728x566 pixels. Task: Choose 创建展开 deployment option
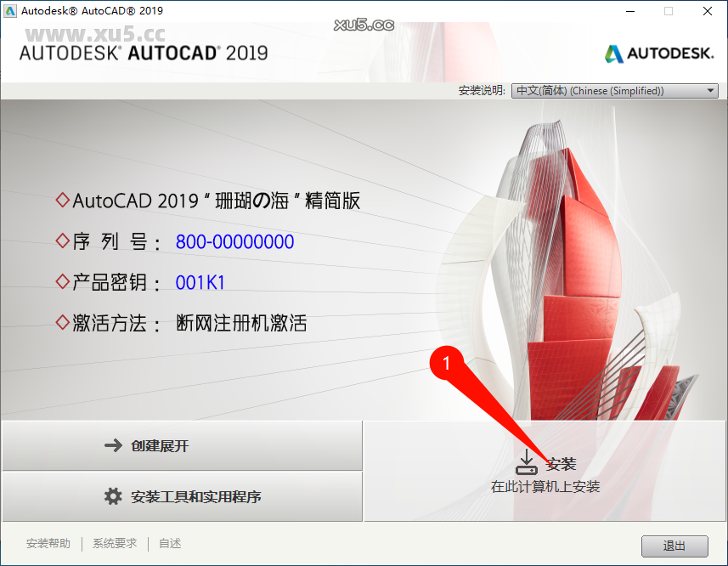(182, 445)
